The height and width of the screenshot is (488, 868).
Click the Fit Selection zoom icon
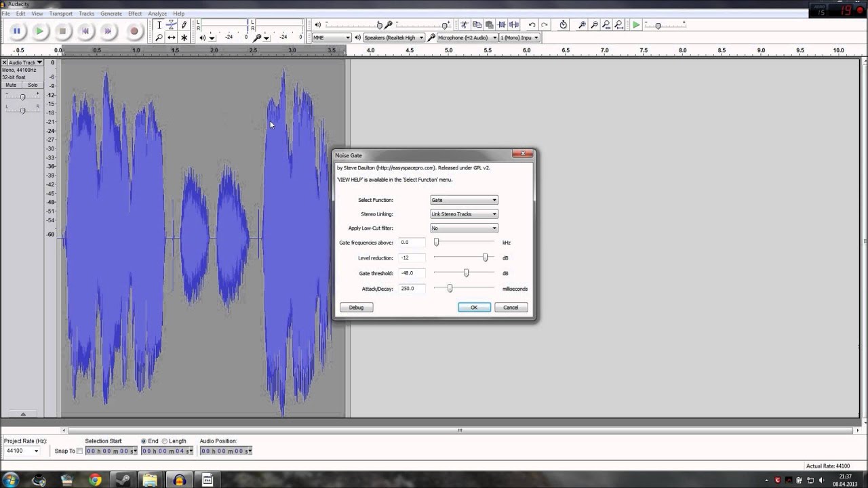click(607, 25)
